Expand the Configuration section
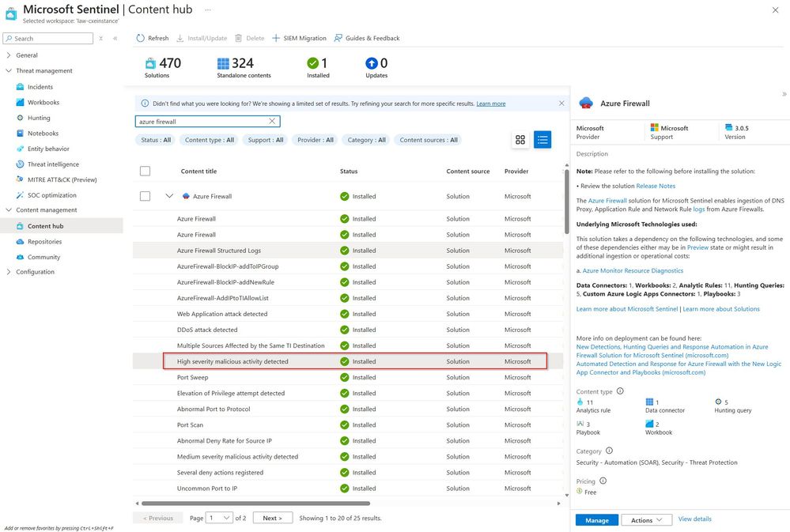This screenshot has height=532, width=790. click(9, 272)
